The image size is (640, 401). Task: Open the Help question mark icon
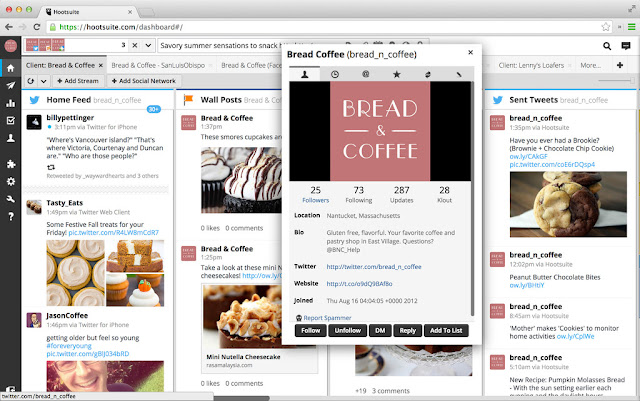(11, 216)
